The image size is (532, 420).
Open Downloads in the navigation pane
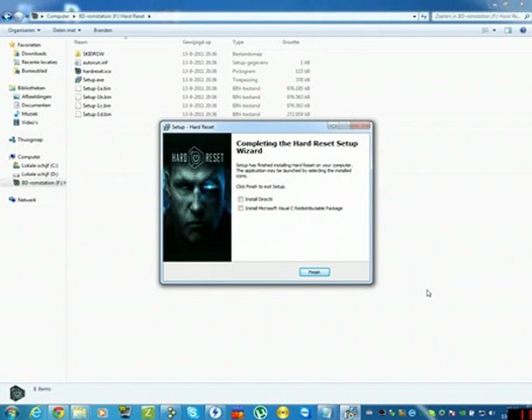point(34,54)
